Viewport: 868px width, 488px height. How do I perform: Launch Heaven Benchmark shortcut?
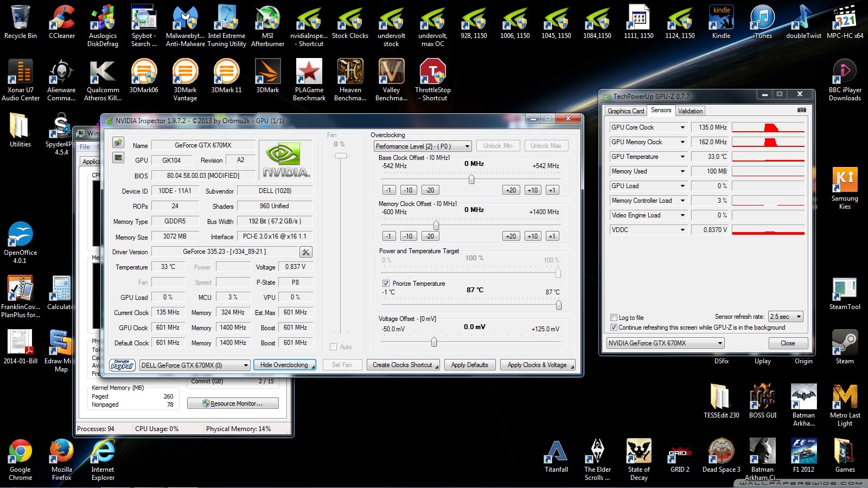coord(350,80)
